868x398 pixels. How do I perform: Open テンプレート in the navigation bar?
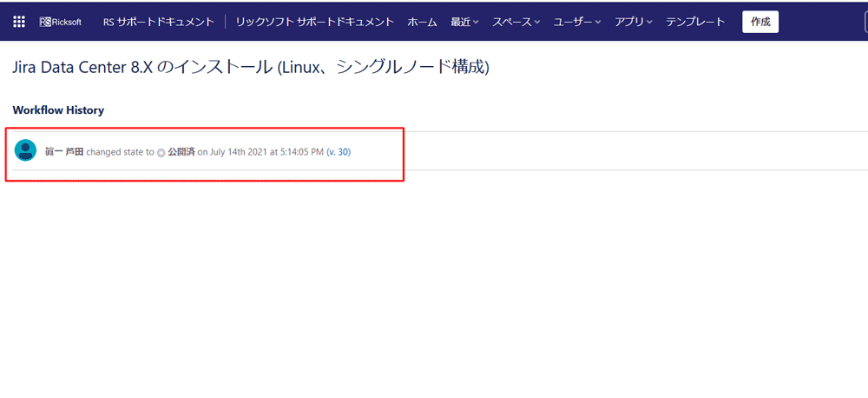click(x=695, y=23)
